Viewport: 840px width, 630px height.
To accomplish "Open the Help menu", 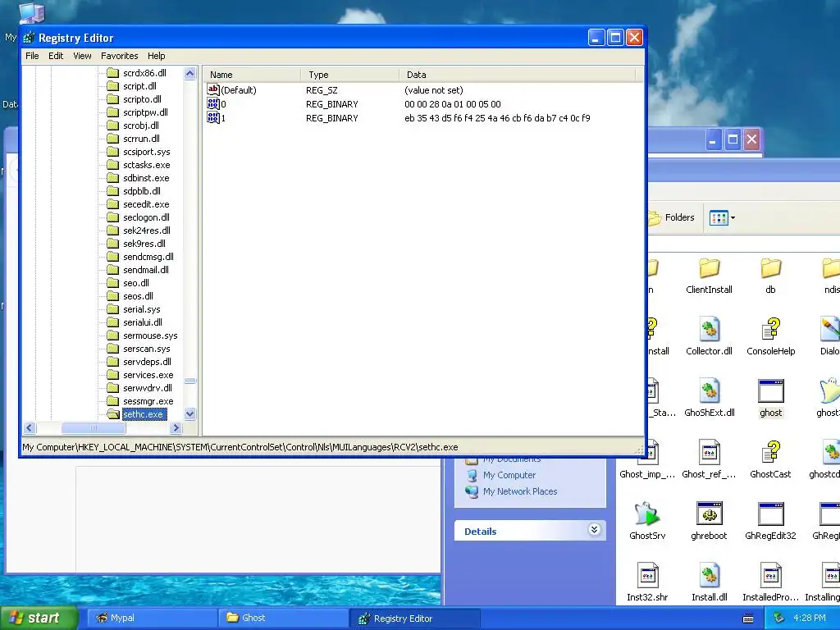I will point(157,56).
